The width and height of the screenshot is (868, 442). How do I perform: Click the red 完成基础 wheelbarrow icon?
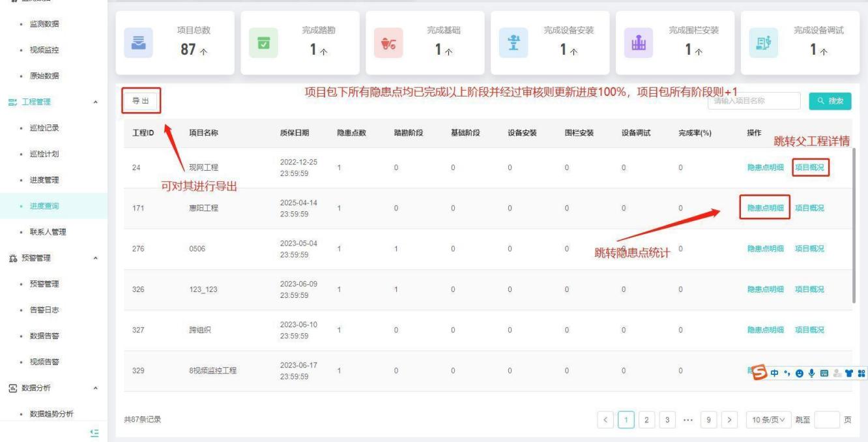click(x=387, y=42)
